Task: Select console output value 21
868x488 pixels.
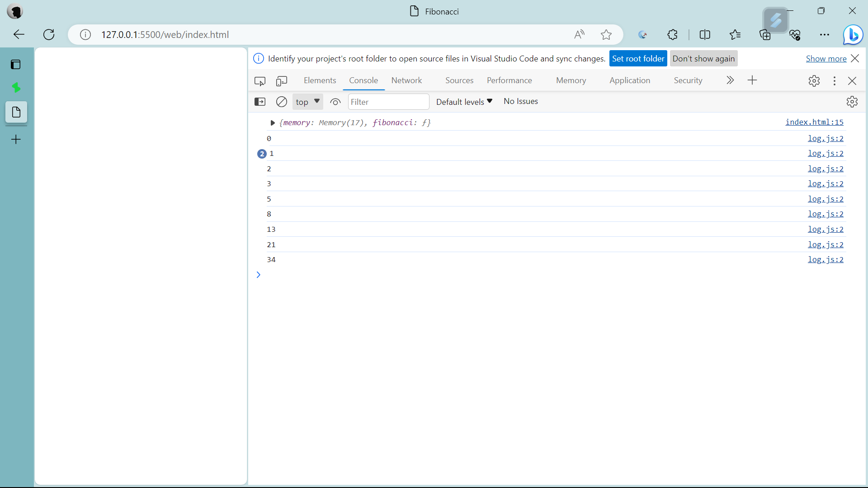Action: point(271,244)
